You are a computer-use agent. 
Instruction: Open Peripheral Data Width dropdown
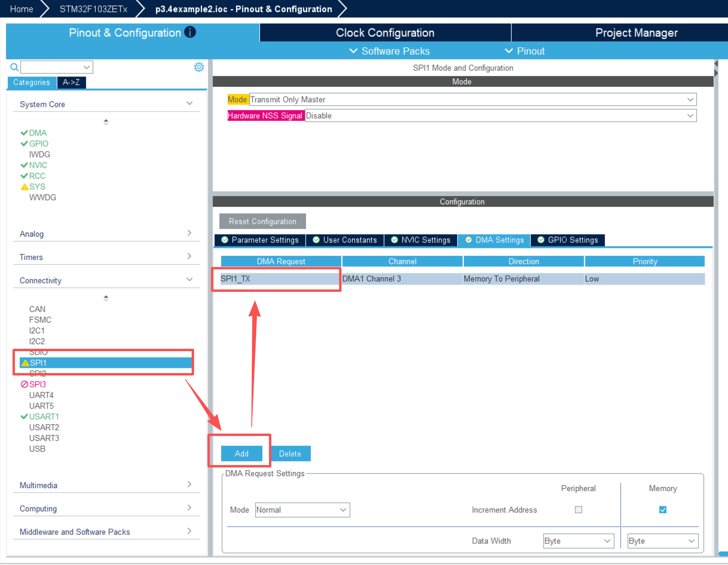[x=579, y=541]
